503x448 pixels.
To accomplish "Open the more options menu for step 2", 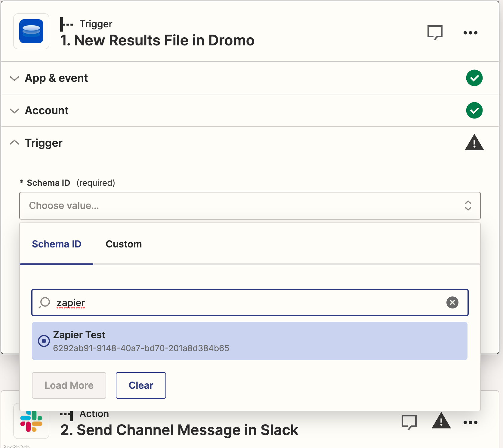I will tap(471, 422).
